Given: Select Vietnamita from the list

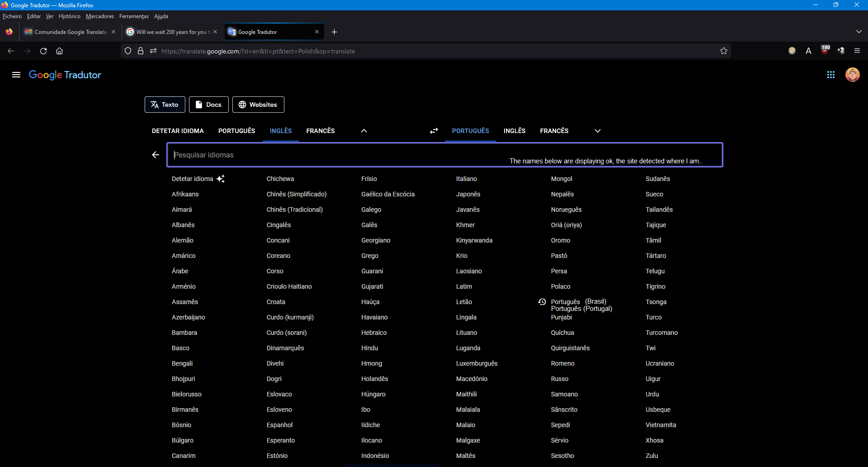Looking at the screenshot, I should tap(661, 425).
